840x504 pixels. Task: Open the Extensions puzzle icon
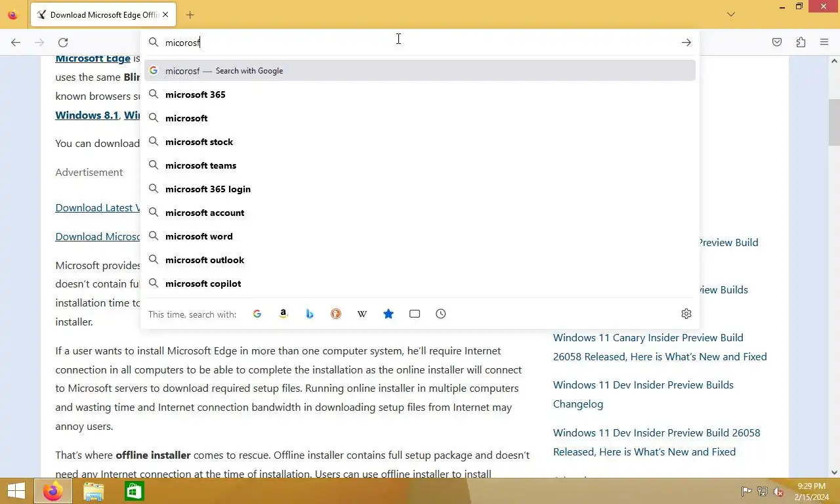[801, 43]
